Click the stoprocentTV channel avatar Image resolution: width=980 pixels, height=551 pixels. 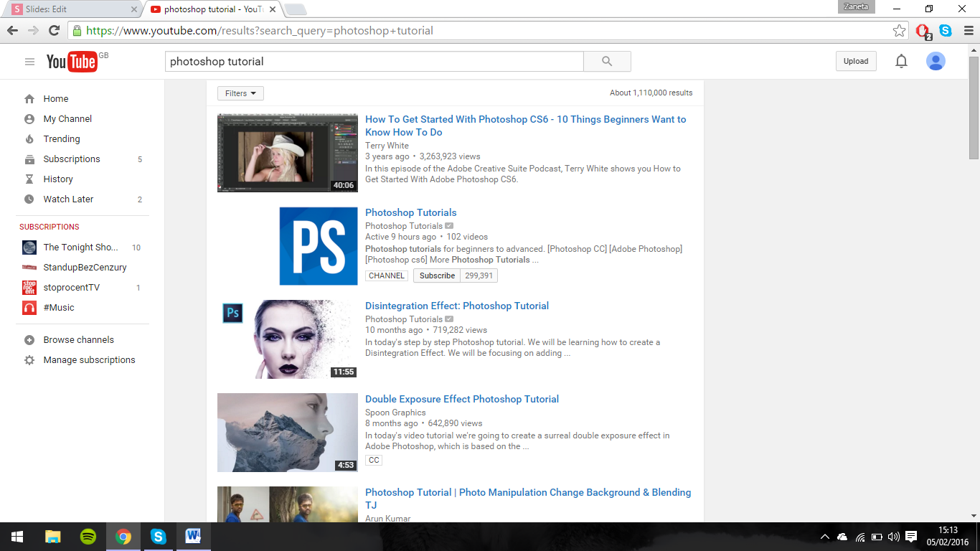[29, 288]
